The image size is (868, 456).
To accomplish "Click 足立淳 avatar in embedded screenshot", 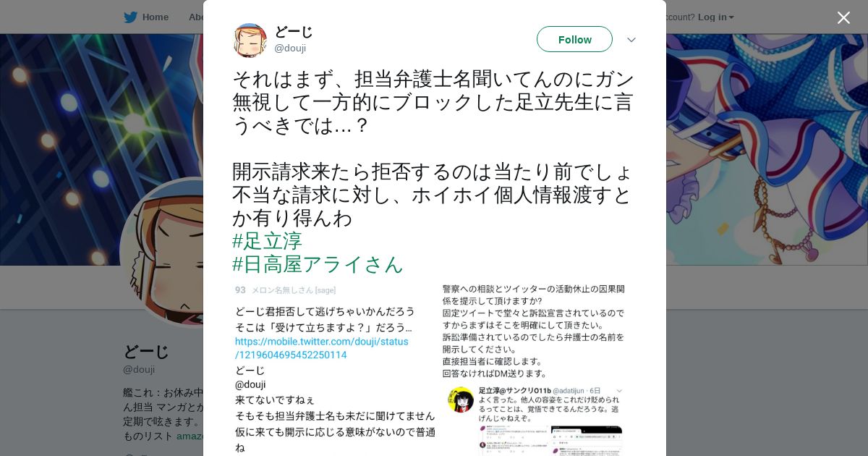I will pos(461,400).
